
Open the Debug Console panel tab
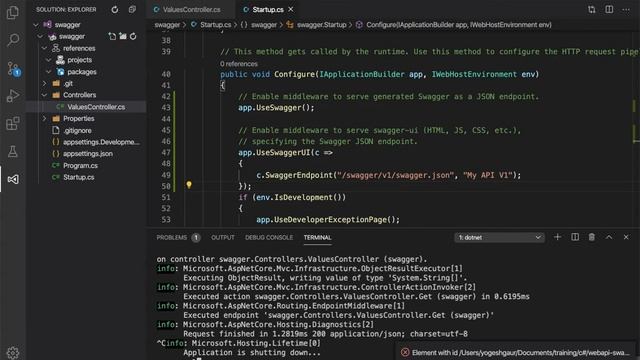(x=269, y=238)
